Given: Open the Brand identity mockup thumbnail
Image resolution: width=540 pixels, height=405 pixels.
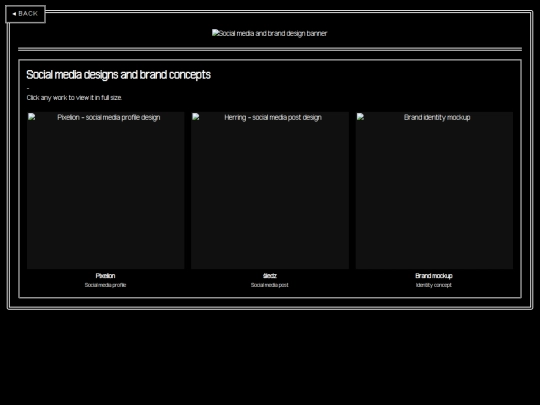Looking at the screenshot, I should pos(434,190).
